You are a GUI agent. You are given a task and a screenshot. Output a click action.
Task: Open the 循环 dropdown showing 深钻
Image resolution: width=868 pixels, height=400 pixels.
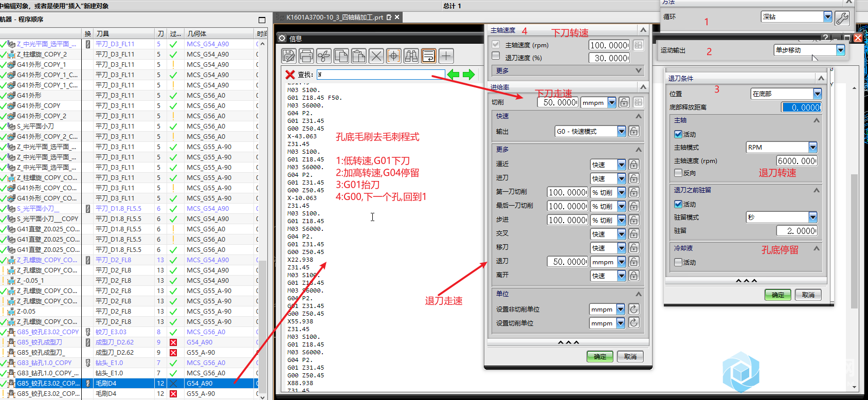(x=796, y=16)
